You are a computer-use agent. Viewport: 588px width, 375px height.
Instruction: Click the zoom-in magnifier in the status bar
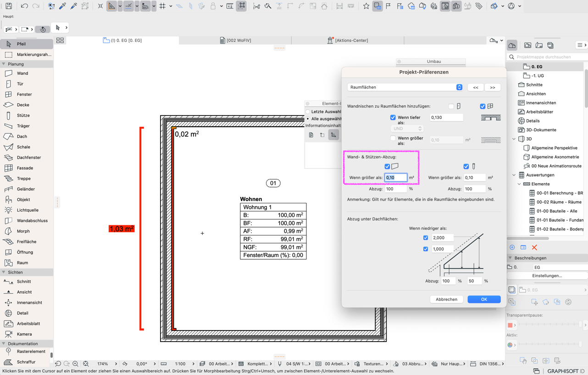(75, 364)
